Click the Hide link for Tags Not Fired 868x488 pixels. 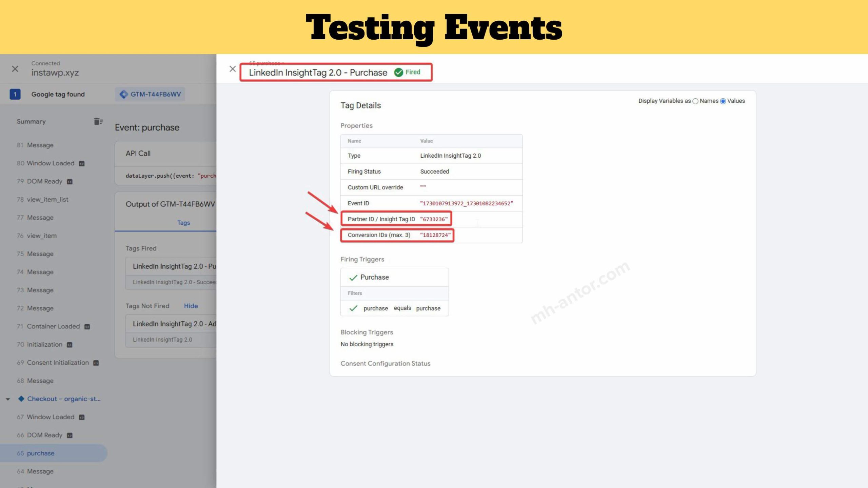[191, 306]
